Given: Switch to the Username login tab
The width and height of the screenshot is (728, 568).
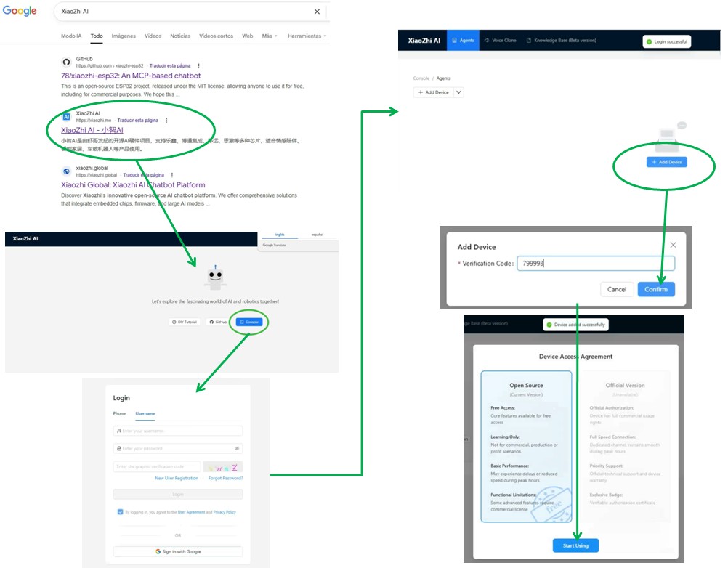Looking at the screenshot, I should (145, 413).
